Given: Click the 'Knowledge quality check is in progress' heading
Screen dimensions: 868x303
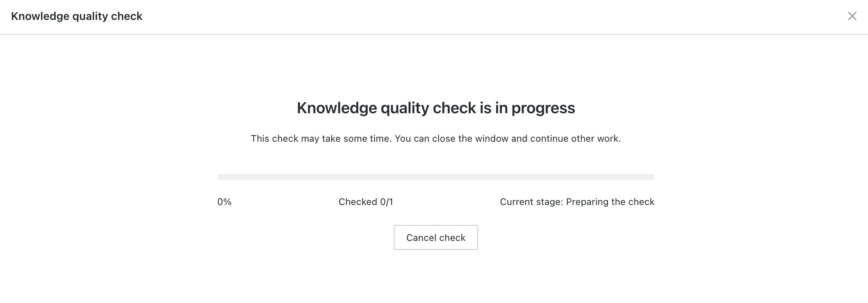Looking at the screenshot, I should (436, 108).
